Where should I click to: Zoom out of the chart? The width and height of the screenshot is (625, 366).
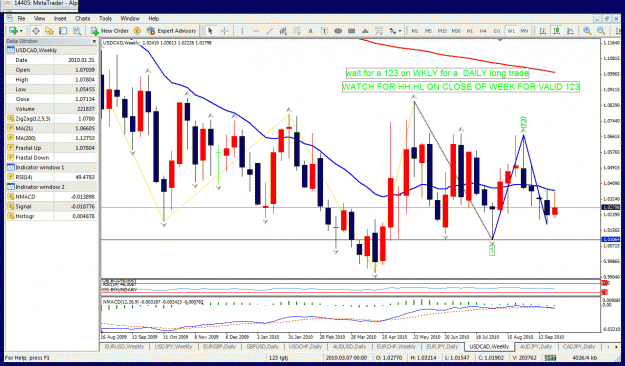601,31
